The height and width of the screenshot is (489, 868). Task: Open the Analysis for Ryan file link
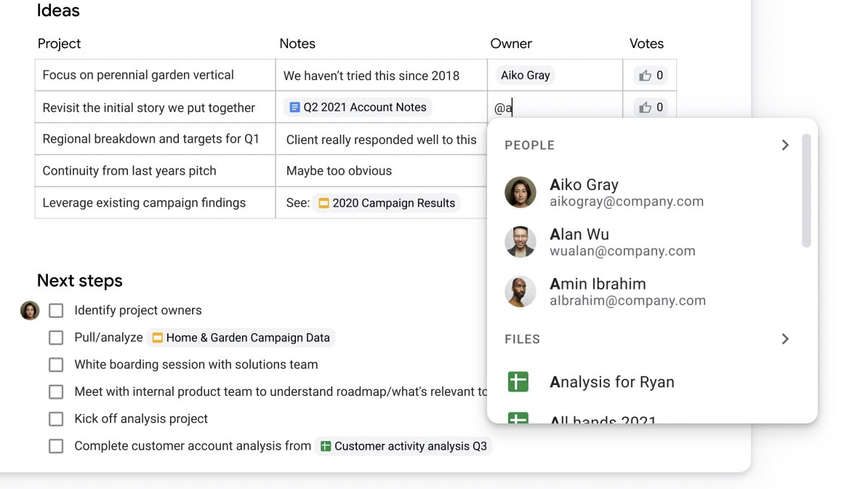(612, 381)
